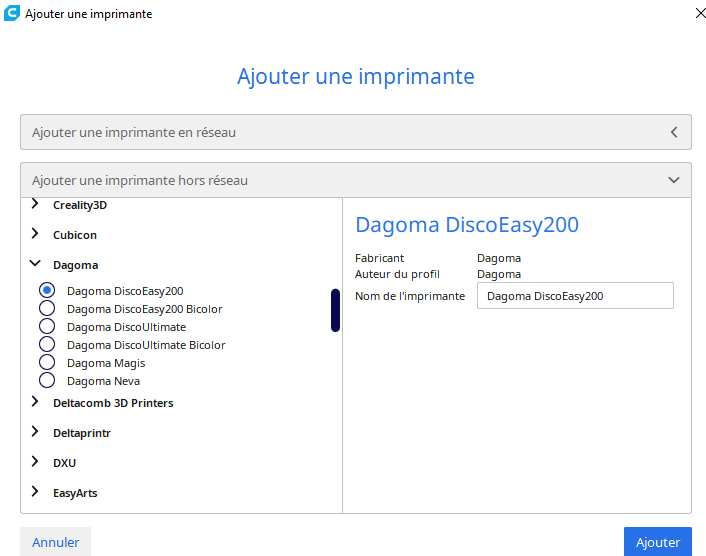Select Dagoma Neva radio button
The height and width of the screenshot is (556, 706).
tap(47, 380)
